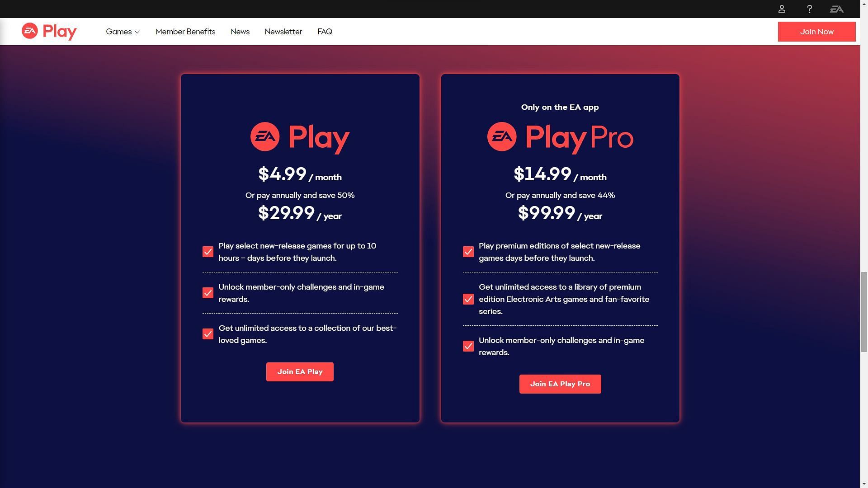Open Member Benefits navigation menu
The height and width of the screenshot is (488, 868).
[x=185, y=31]
